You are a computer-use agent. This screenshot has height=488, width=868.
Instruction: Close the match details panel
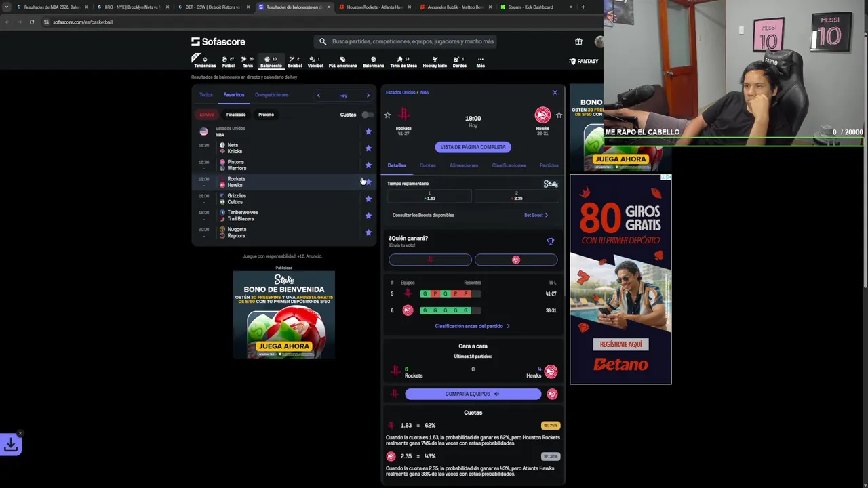(x=555, y=92)
